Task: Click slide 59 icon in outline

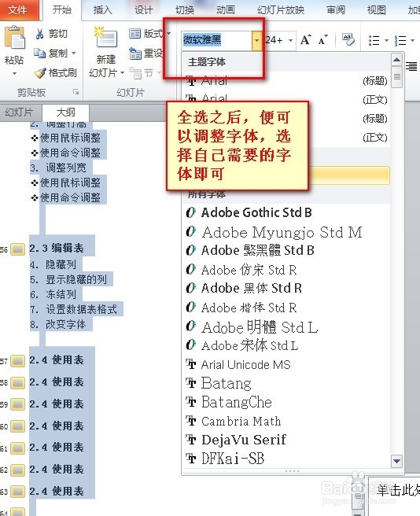Action: tap(18, 404)
